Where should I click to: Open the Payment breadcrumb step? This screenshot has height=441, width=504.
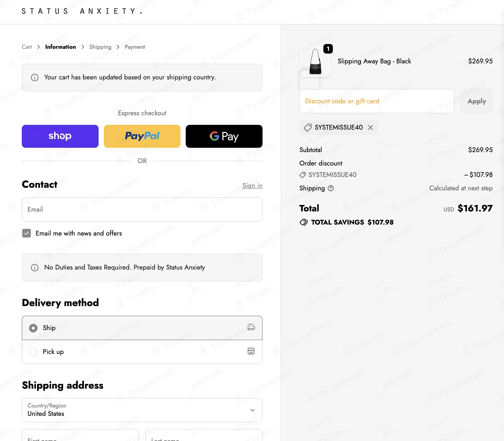135,47
